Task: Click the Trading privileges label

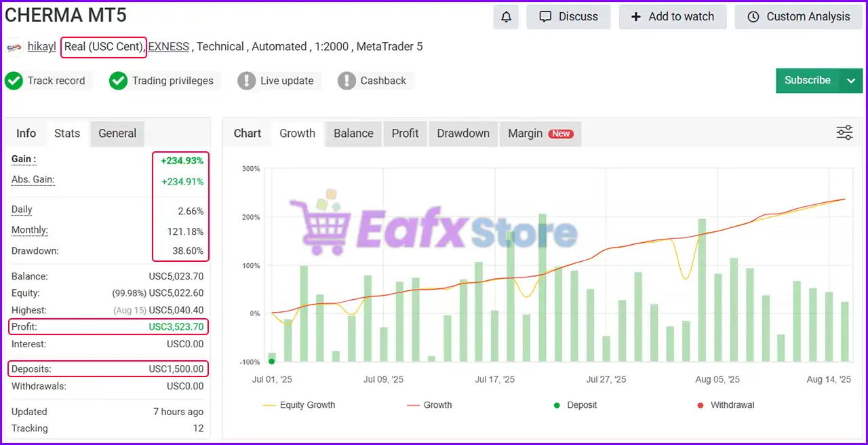Action: pos(173,81)
